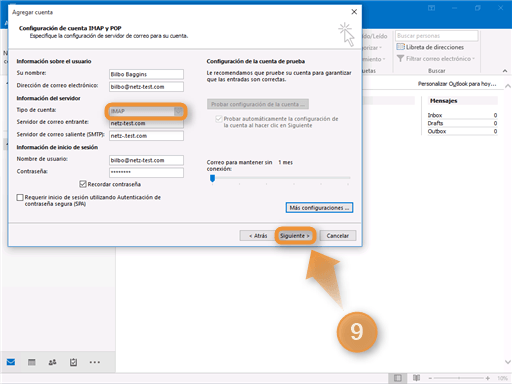The image size is (512, 384).
Task: Open Más configuraciones button
Action: [x=319, y=208]
